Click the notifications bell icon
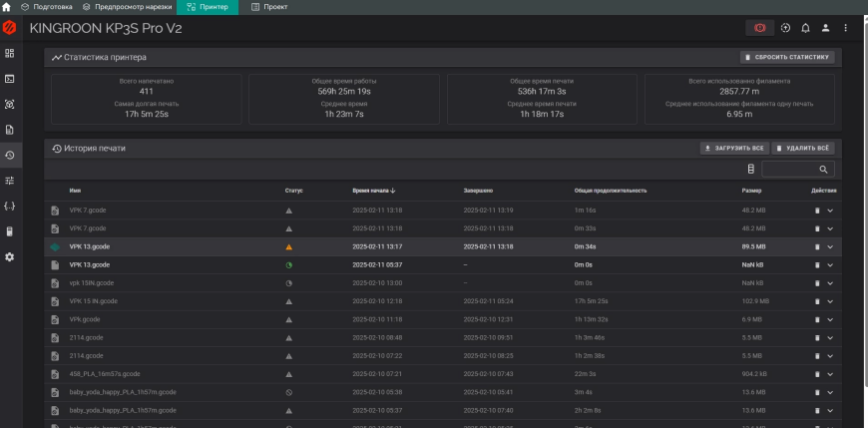This screenshot has height=428, width=868. [805, 28]
